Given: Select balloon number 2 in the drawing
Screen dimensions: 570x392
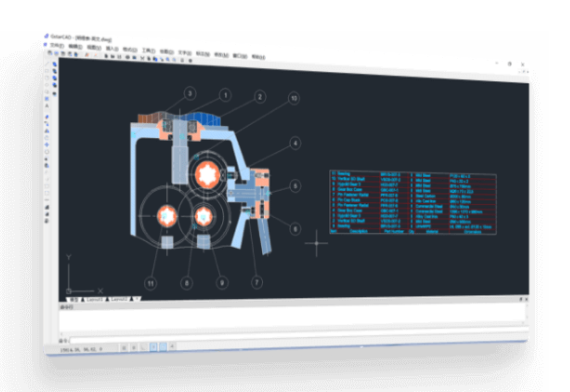Looking at the screenshot, I should click(x=260, y=97).
